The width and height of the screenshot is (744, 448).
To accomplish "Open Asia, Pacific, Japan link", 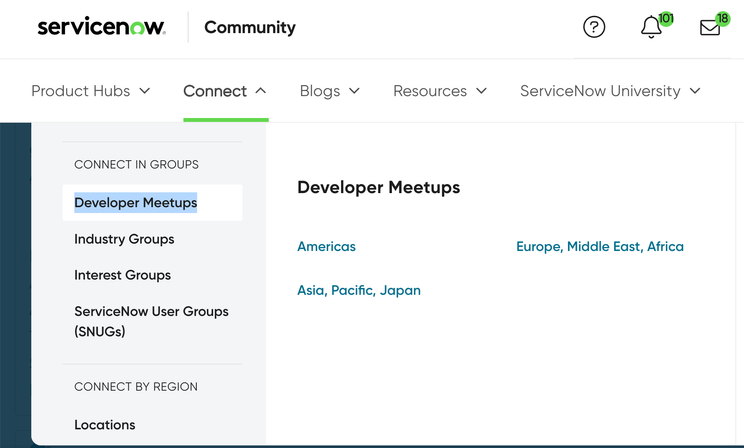I will pyautogui.click(x=359, y=290).
